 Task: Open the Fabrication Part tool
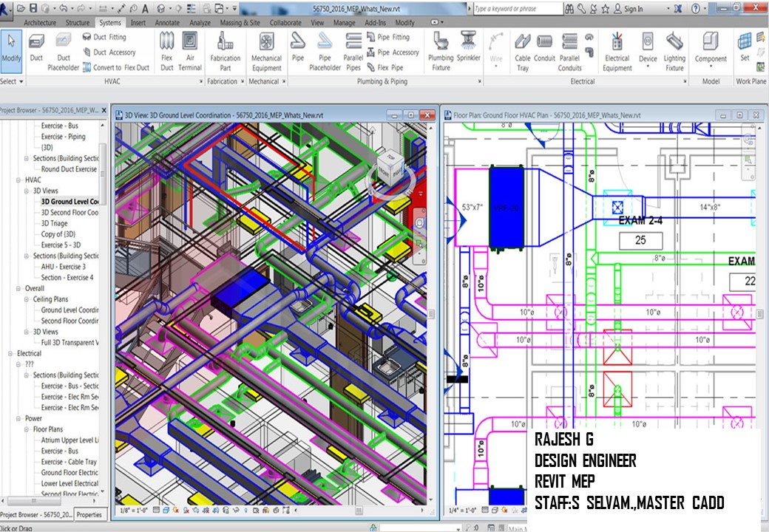[225, 52]
